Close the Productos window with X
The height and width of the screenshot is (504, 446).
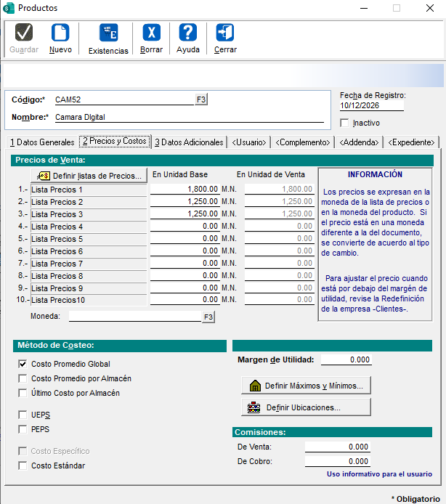coord(430,8)
